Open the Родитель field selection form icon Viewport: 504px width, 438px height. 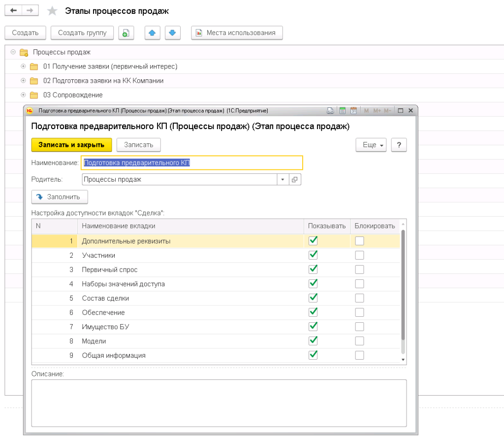[x=295, y=179]
